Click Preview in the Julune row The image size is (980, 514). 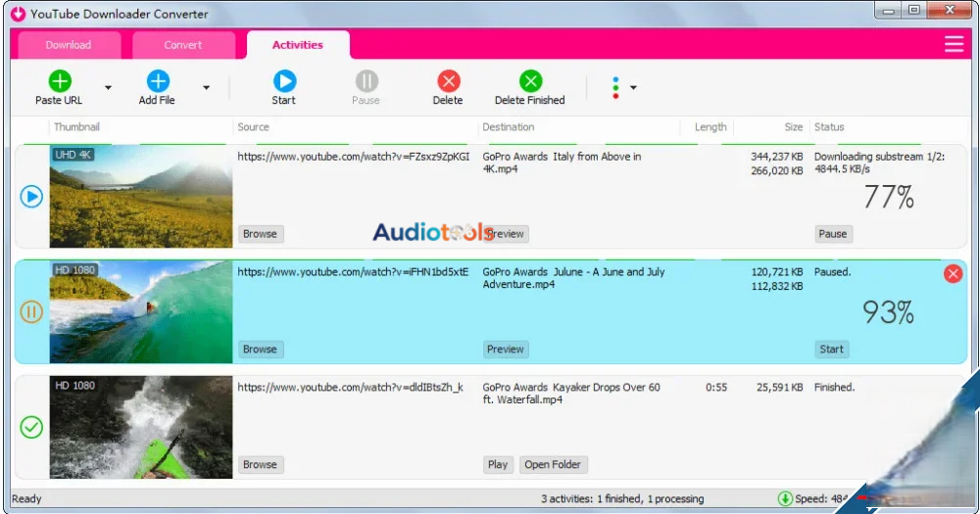pyautogui.click(x=506, y=350)
